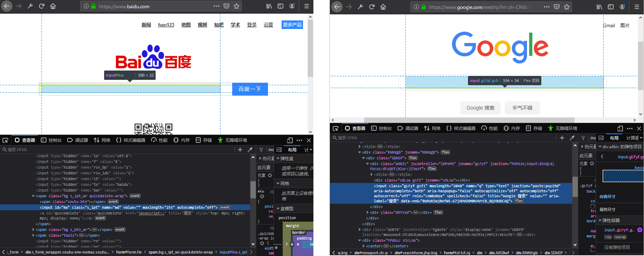
Task: Open 无障碍环境 tab in Google DevTools
Action: 562,129
